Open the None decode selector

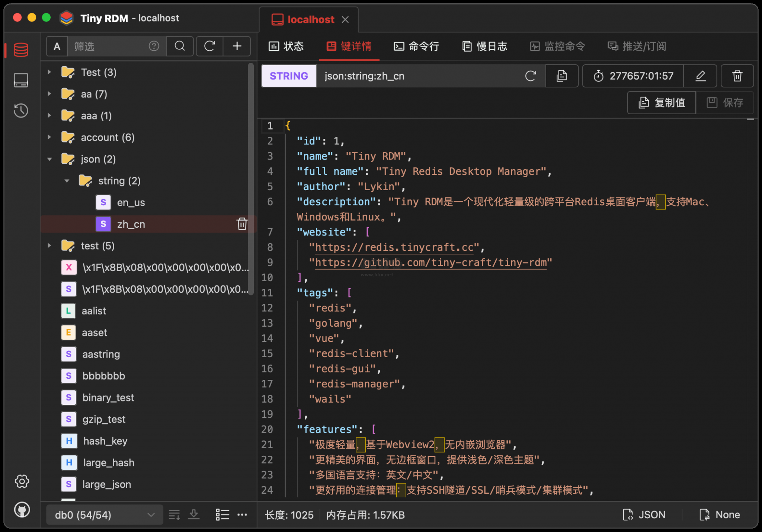coord(720,515)
